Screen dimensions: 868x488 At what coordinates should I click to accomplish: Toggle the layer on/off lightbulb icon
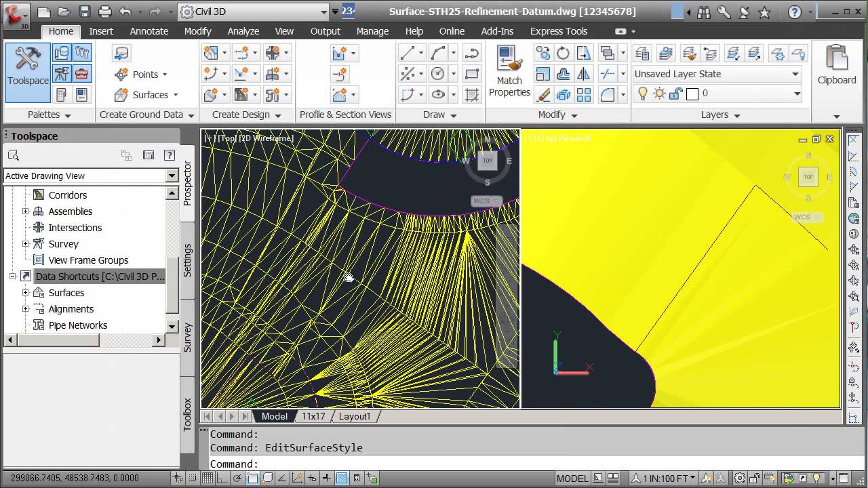(642, 94)
